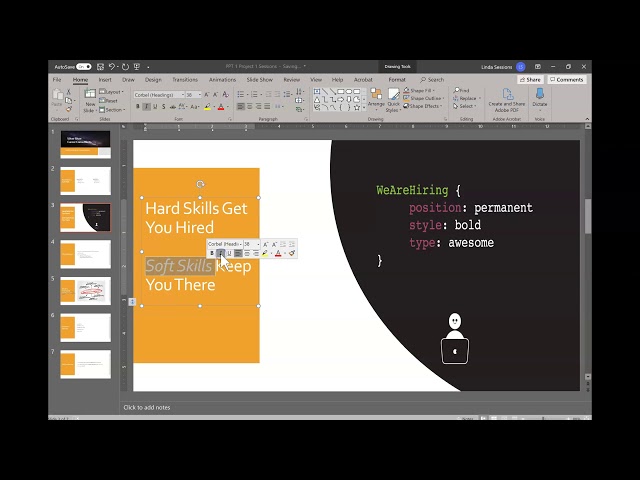The width and height of the screenshot is (640, 480).
Task: Select the rectangle shape in shapes gallery
Action: coord(340,91)
